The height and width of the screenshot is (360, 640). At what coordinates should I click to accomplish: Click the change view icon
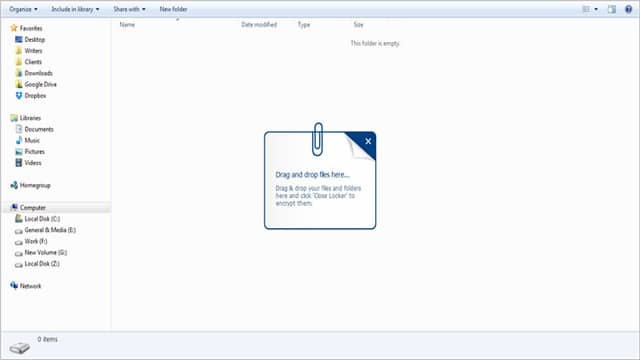[586, 9]
